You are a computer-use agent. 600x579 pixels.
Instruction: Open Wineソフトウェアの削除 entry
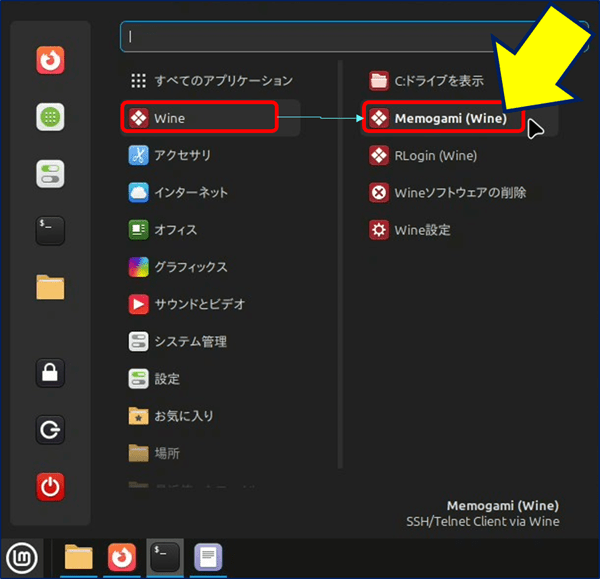[x=459, y=192]
